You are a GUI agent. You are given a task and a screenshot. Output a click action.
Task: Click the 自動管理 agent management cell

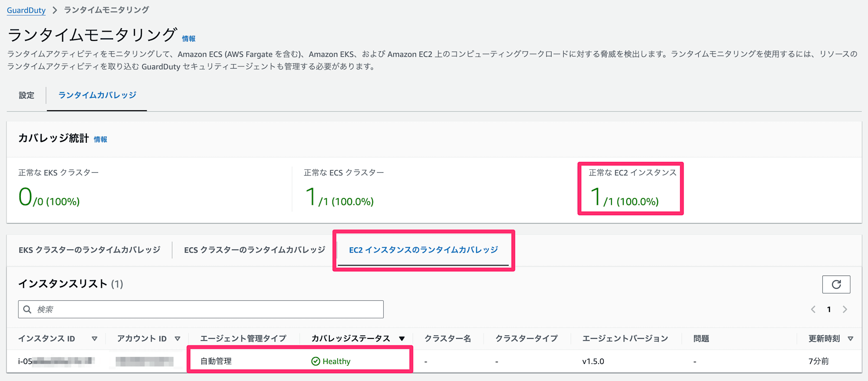click(x=216, y=361)
